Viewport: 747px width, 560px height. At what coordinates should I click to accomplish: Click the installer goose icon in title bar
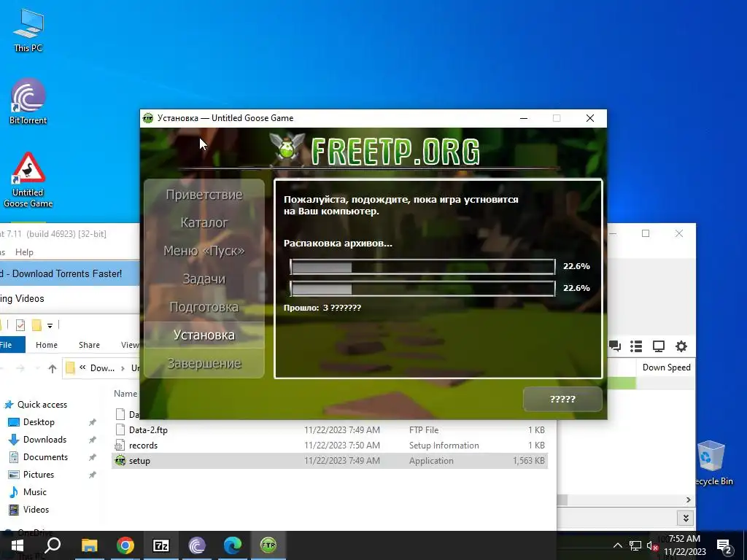point(148,118)
